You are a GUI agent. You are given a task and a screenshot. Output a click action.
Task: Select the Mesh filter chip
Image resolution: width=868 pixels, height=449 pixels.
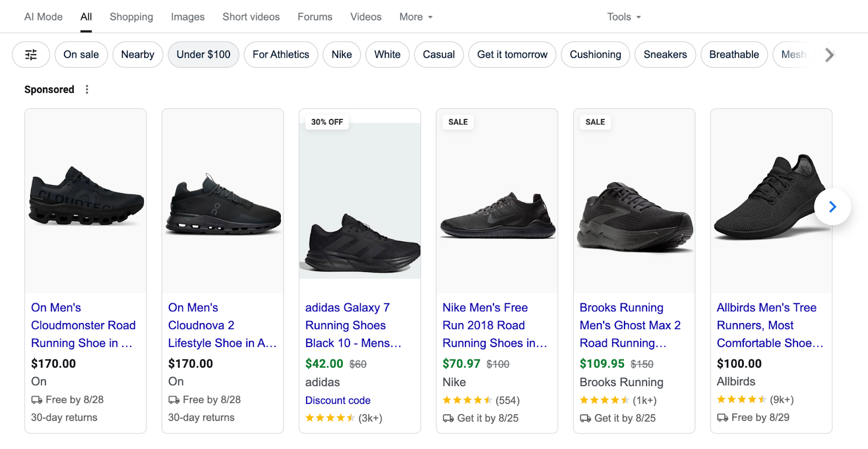[x=794, y=55]
